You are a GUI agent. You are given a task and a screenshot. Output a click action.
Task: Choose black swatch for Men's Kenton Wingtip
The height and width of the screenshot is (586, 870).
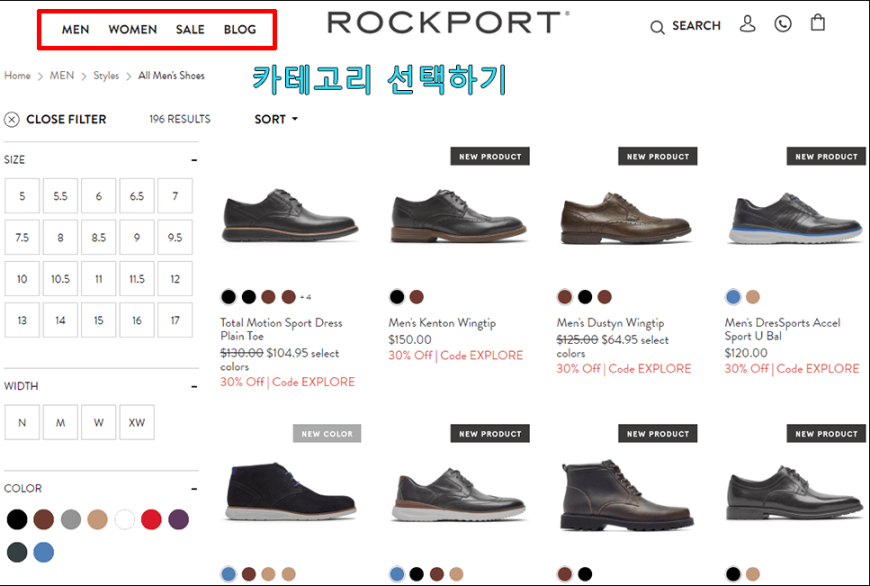coord(397,297)
